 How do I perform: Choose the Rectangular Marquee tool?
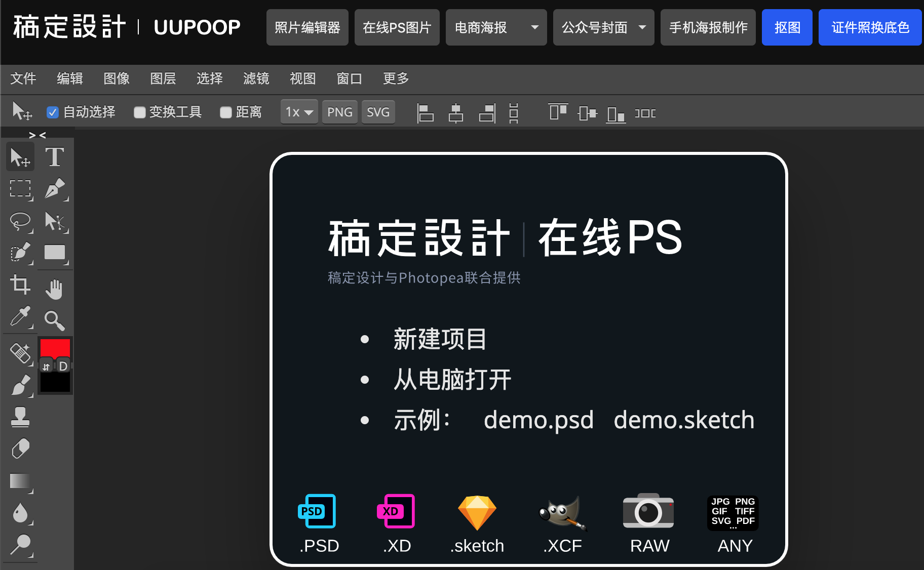click(20, 189)
